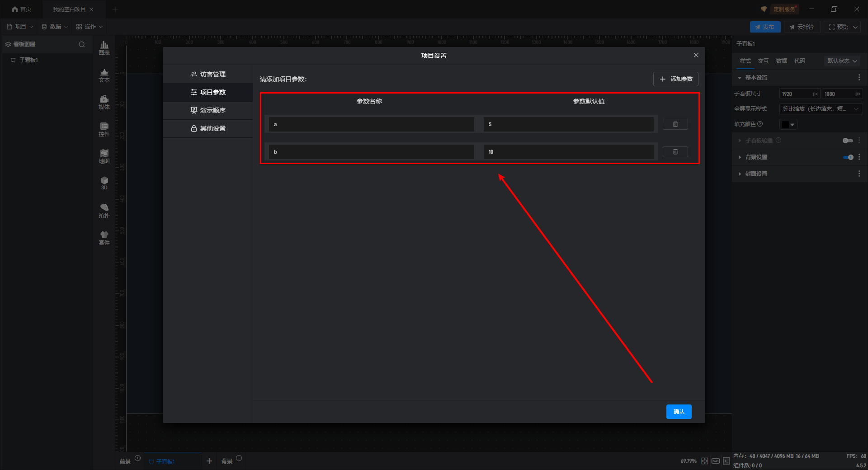Viewport: 868px width, 470px height.
Task: Add a new project tab
Action: coord(115,9)
